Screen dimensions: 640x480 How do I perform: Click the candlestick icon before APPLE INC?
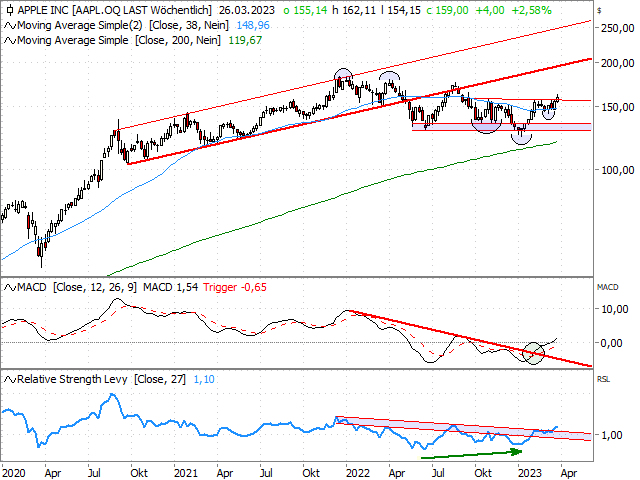point(10,10)
